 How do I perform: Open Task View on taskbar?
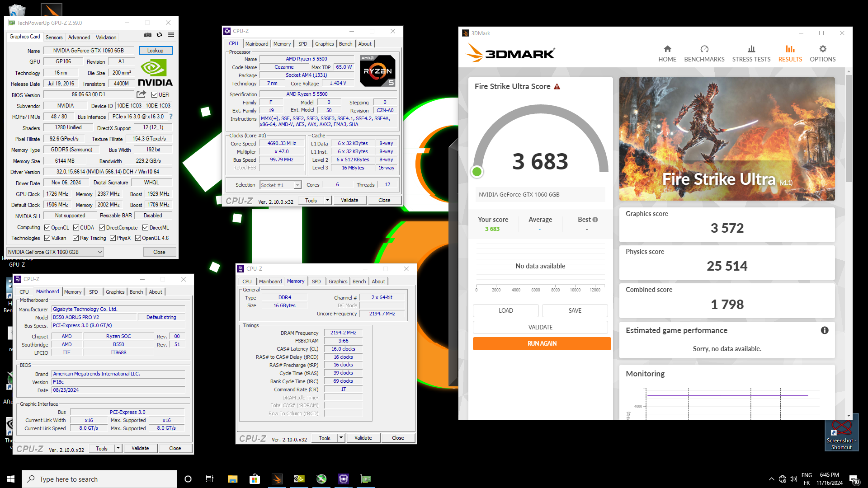coord(210,479)
